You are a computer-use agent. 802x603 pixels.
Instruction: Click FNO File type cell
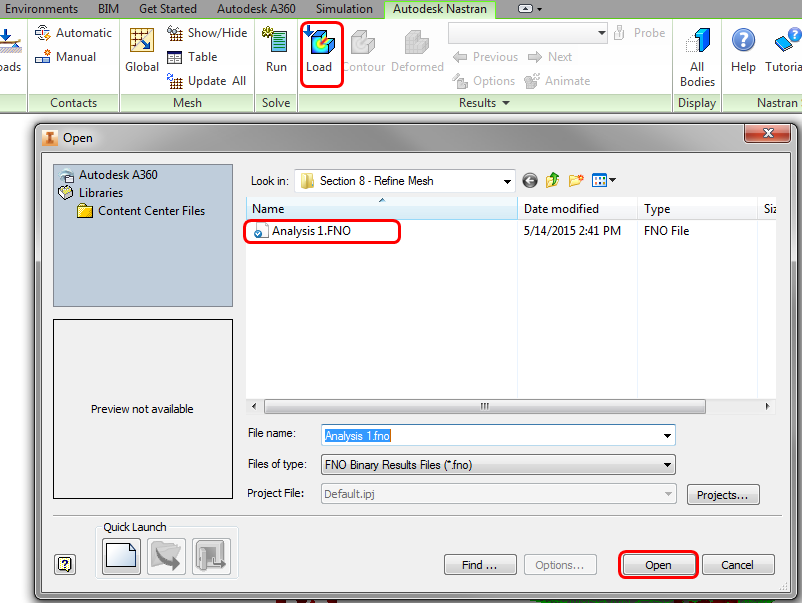666,231
